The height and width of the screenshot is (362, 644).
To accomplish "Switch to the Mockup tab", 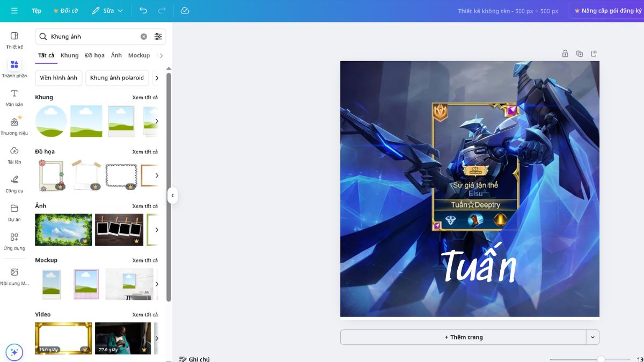I will pyautogui.click(x=139, y=55).
